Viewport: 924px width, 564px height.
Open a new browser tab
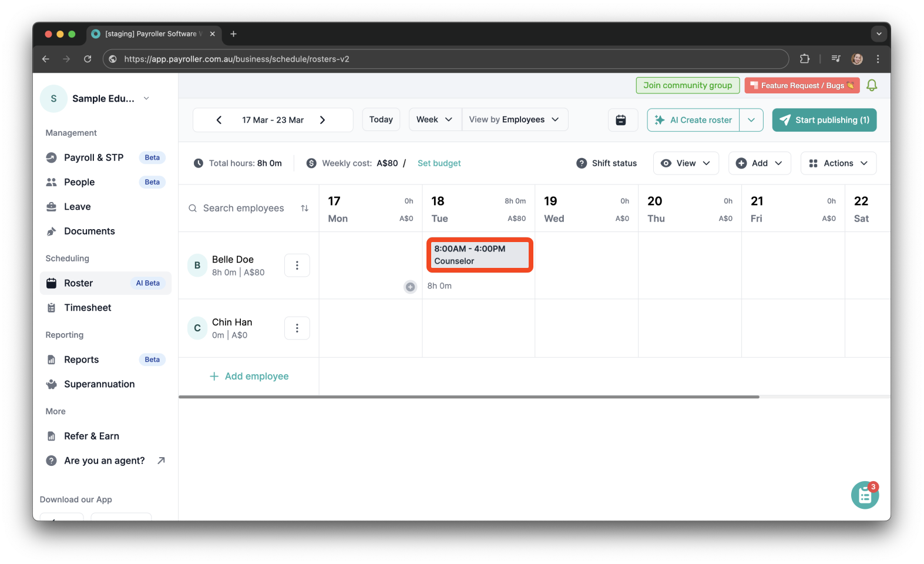tap(233, 34)
